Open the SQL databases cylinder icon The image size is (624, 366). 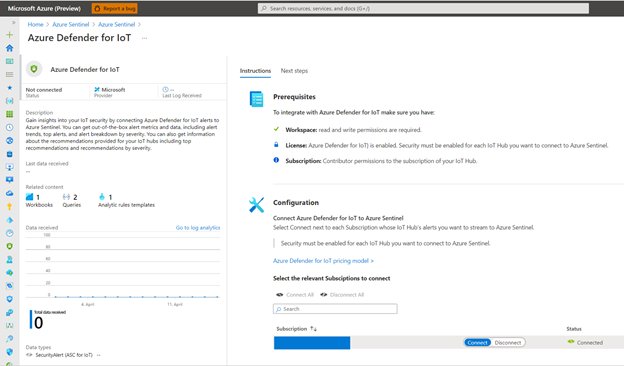10,154
